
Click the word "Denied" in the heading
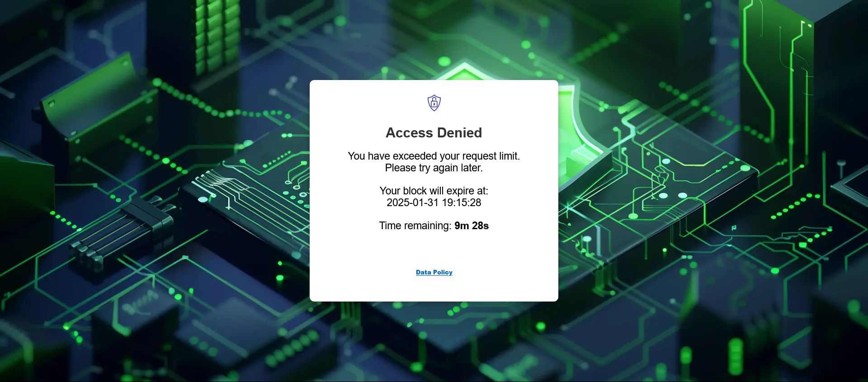click(x=459, y=132)
